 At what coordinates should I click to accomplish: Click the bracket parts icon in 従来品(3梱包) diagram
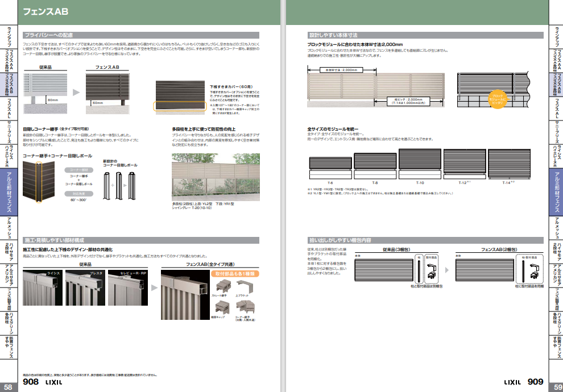(x=431, y=271)
